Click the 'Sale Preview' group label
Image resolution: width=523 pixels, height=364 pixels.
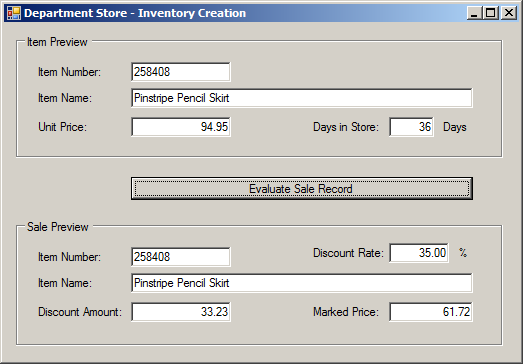pyautogui.click(x=58, y=227)
